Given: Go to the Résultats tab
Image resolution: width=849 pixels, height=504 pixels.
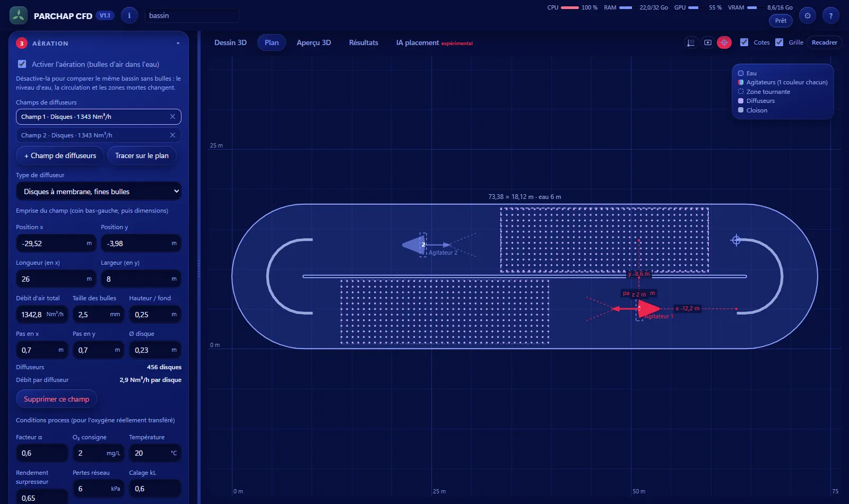Looking at the screenshot, I should pyautogui.click(x=363, y=42).
